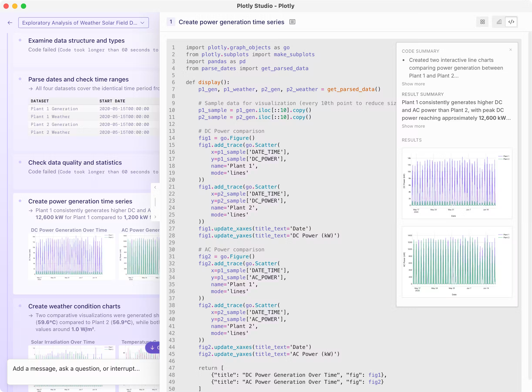
Task: Click the RESULT SUMMARY heading
Action: coord(423,94)
